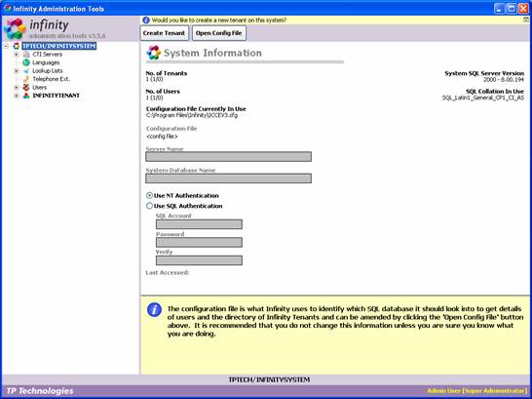Click the large info icon in the yellow help panel
The width and height of the screenshot is (532, 399).
coord(154,309)
